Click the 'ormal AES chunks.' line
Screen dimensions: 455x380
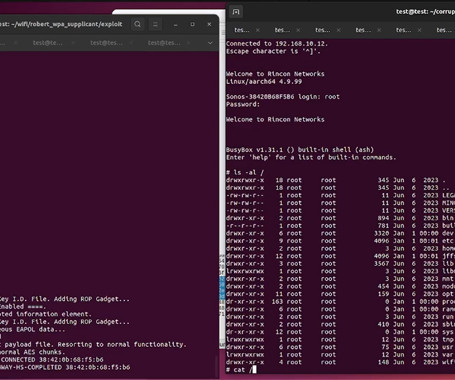coord(31,352)
